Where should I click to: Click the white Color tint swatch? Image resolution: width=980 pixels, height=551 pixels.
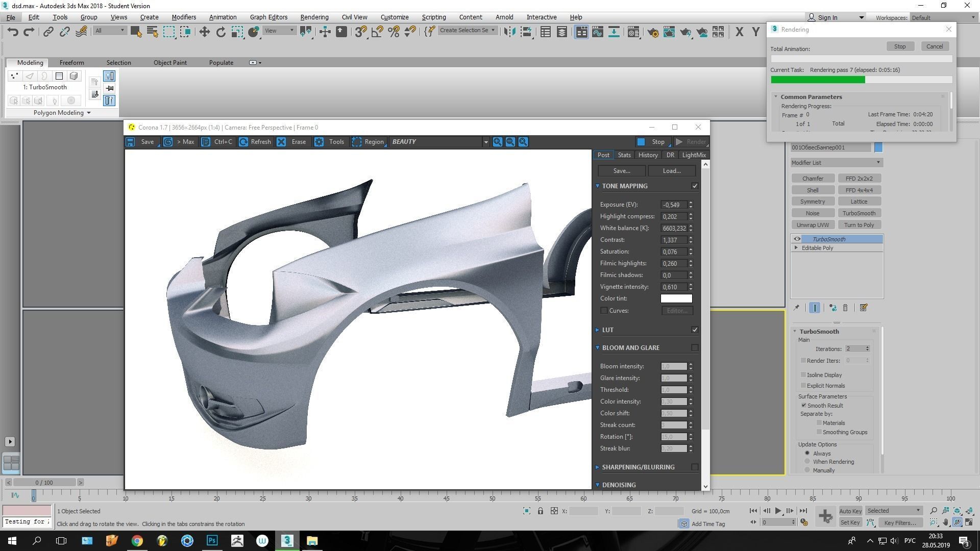click(x=676, y=298)
